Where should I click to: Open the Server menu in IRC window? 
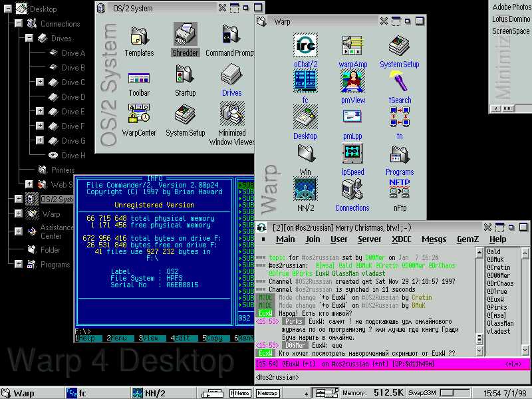370,239
